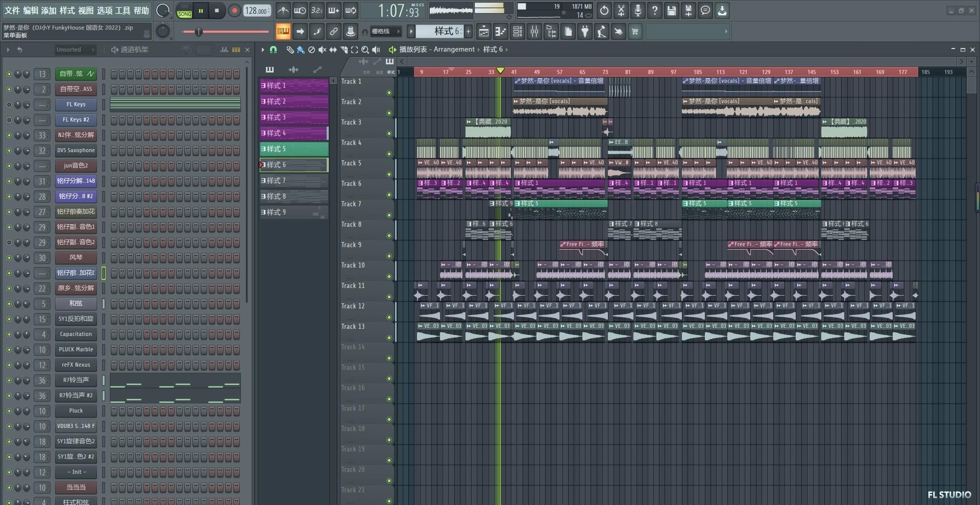Click the Arrangement breadcrumb in playlist title

(454, 50)
